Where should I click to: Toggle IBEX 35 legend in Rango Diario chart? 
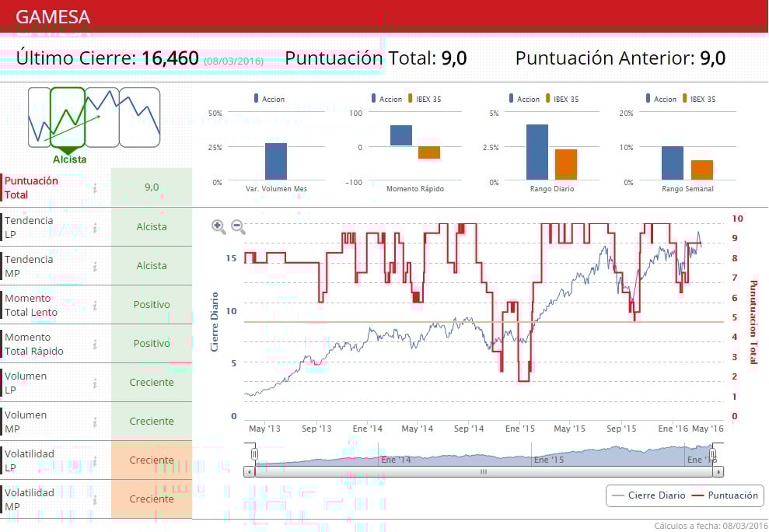pyautogui.click(x=562, y=99)
